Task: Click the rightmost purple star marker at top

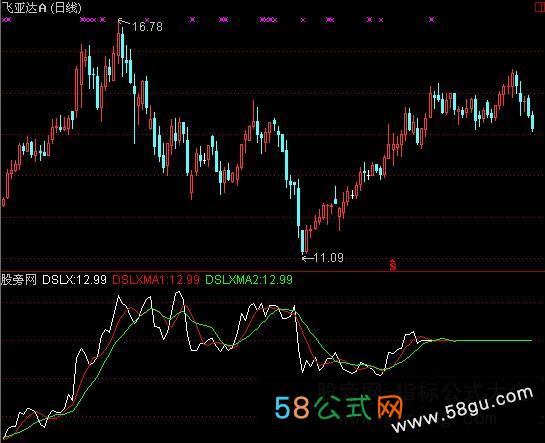Action: (x=431, y=20)
